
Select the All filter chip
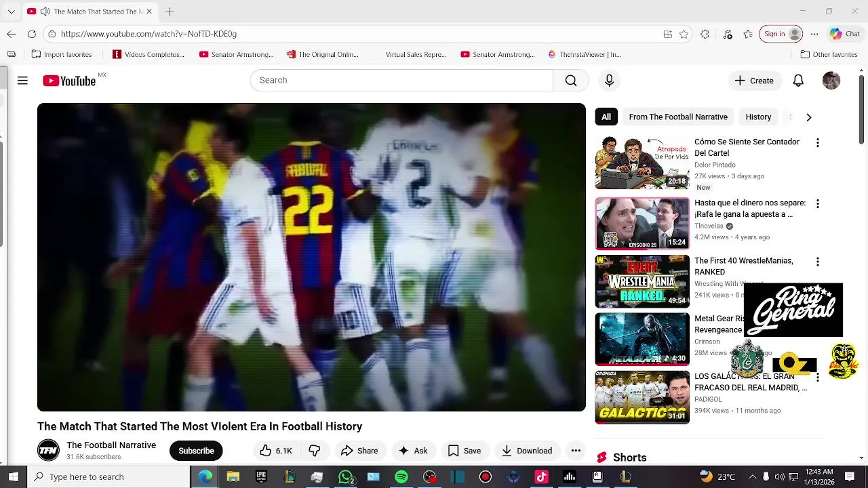click(606, 117)
